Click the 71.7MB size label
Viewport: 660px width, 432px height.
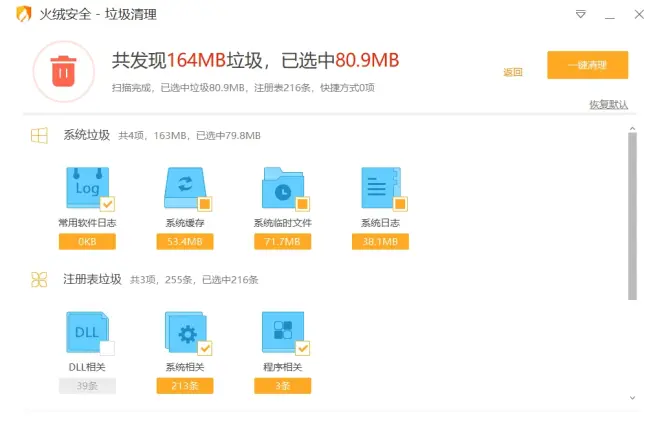pos(282,242)
